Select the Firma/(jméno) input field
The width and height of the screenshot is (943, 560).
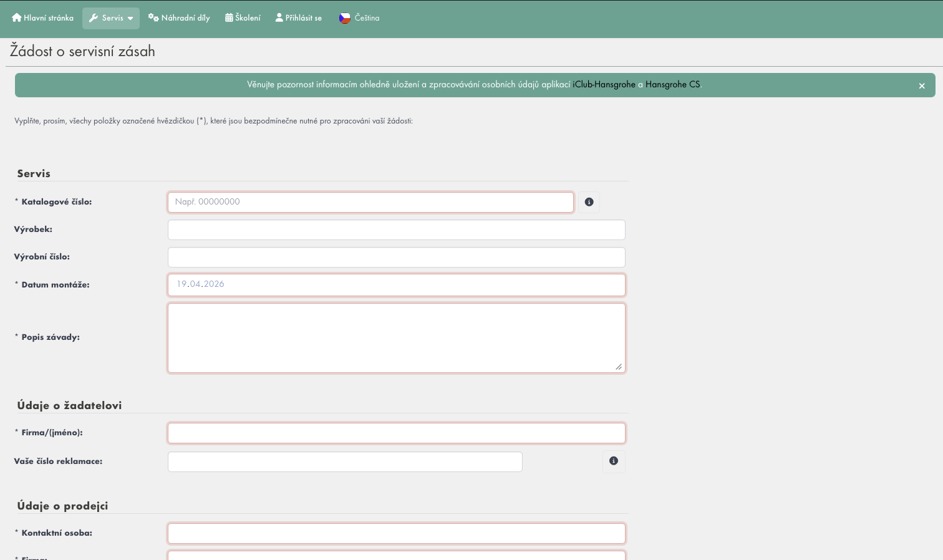(x=396, y=433)
